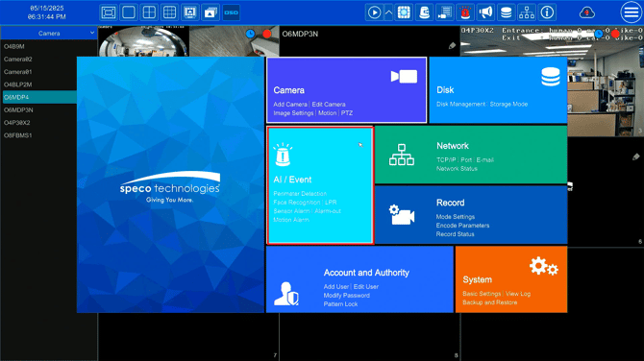644x361 pixels.
Task: Click the gears icon on System tile
Action: tap(544, 266)
